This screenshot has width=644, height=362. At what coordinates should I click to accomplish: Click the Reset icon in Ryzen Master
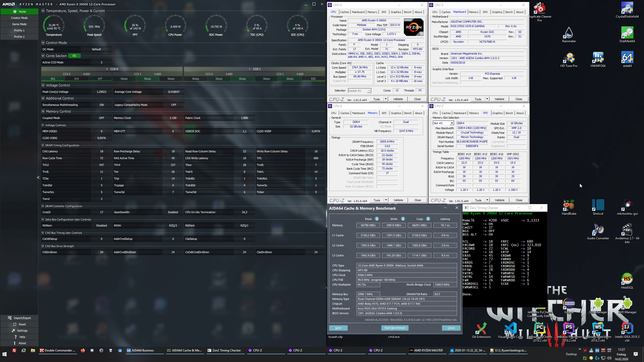point(15,324)
